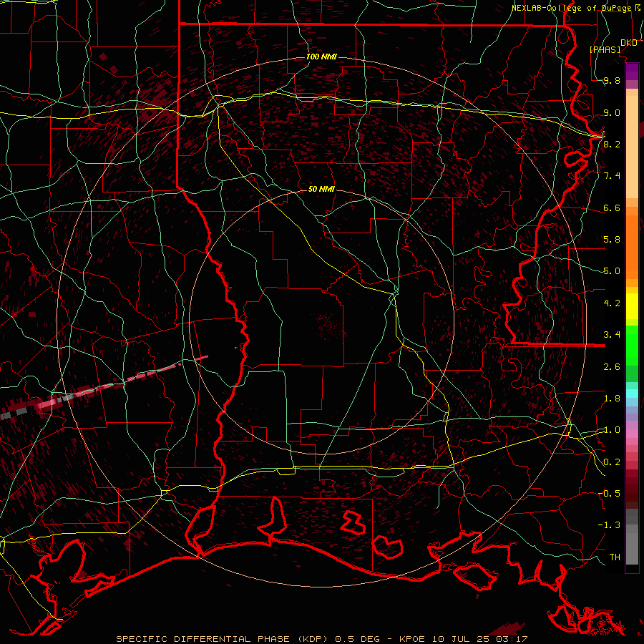644x644 pixels.
Task: Click the 3.4 legend value
Action: pyautogui.click(x=612, y=335)
